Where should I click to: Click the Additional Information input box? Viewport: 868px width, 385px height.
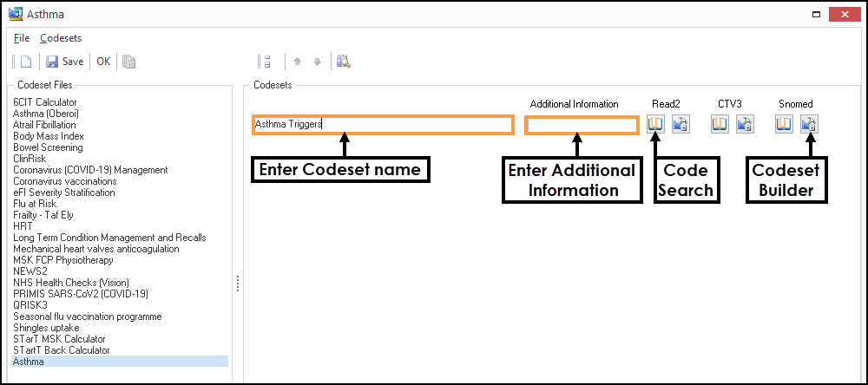(x=582, y=125)
